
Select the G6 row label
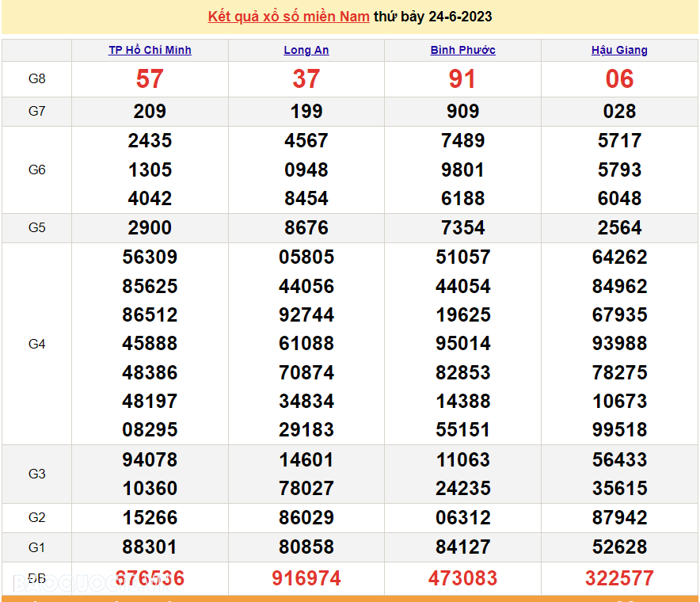[x=37, y=170]
